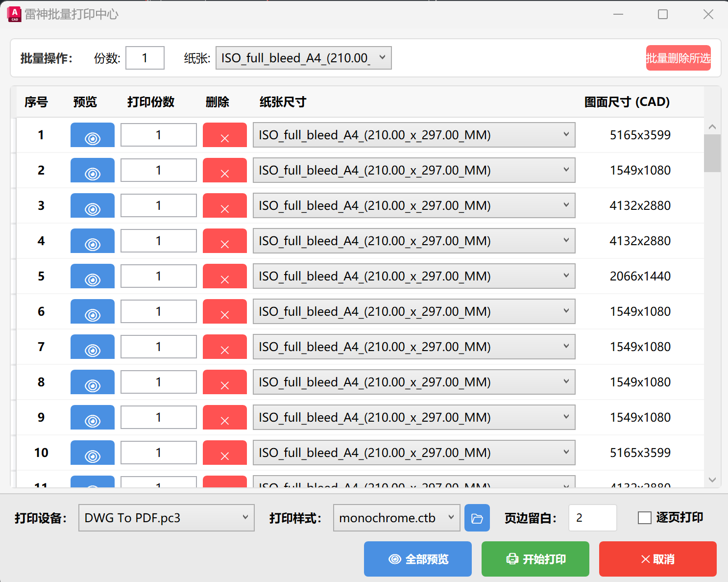Screen dimensions: 728x582
Task: Click the 全部预览 preview-all button
Action: (418, 559)
